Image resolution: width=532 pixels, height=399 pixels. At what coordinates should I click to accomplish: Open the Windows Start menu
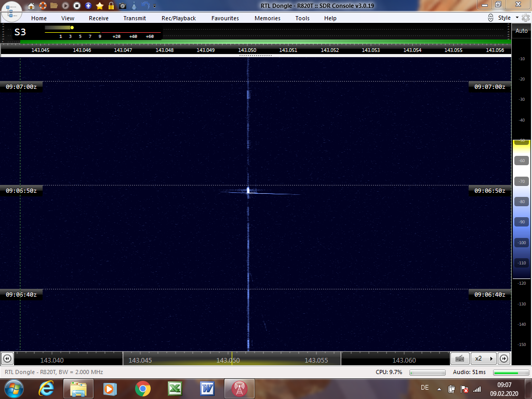coord(14,389)
